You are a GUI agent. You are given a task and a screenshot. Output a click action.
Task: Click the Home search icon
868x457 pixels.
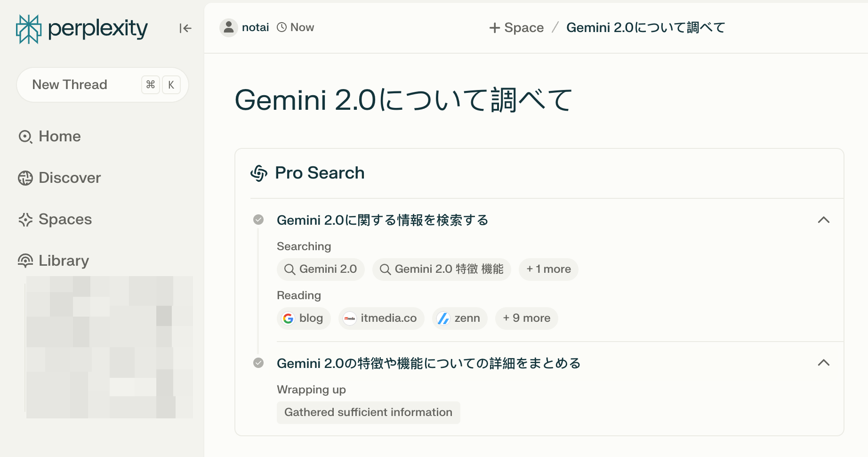25,137
